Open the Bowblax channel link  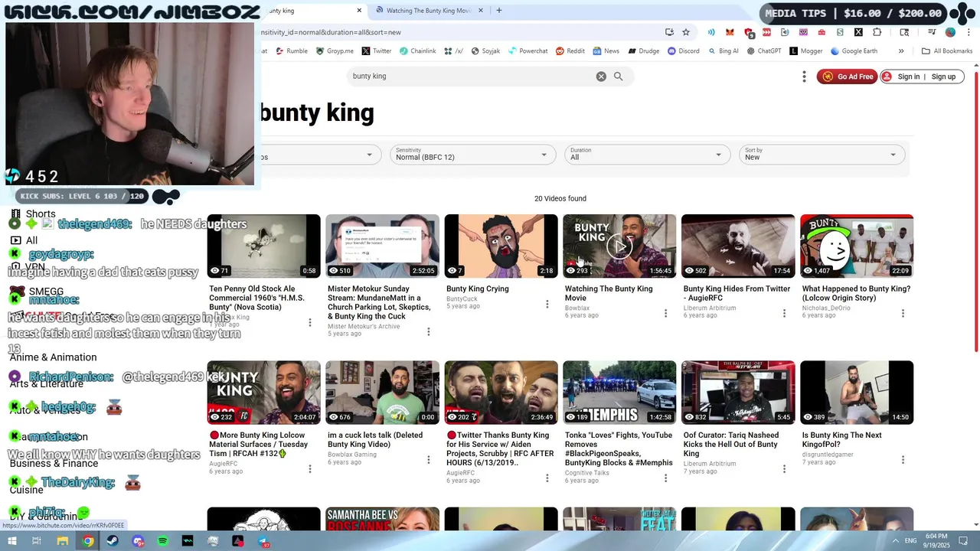[577, 308]
